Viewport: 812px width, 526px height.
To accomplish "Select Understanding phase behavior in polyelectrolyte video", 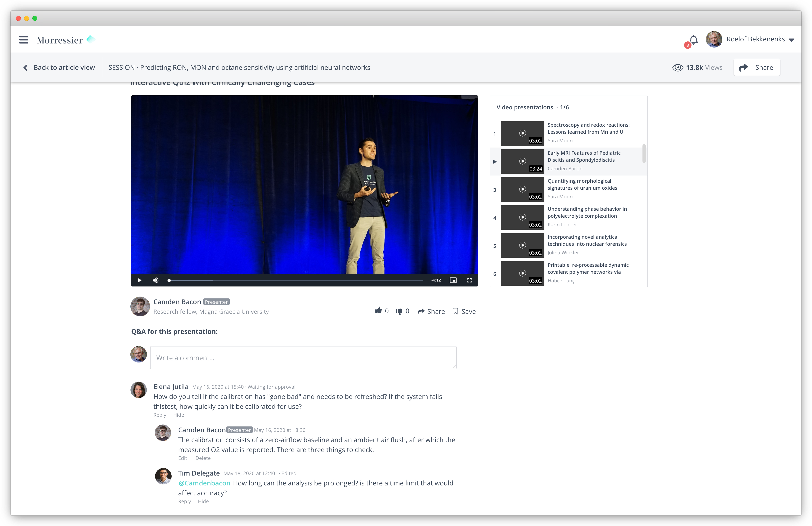I will [587, 213].
